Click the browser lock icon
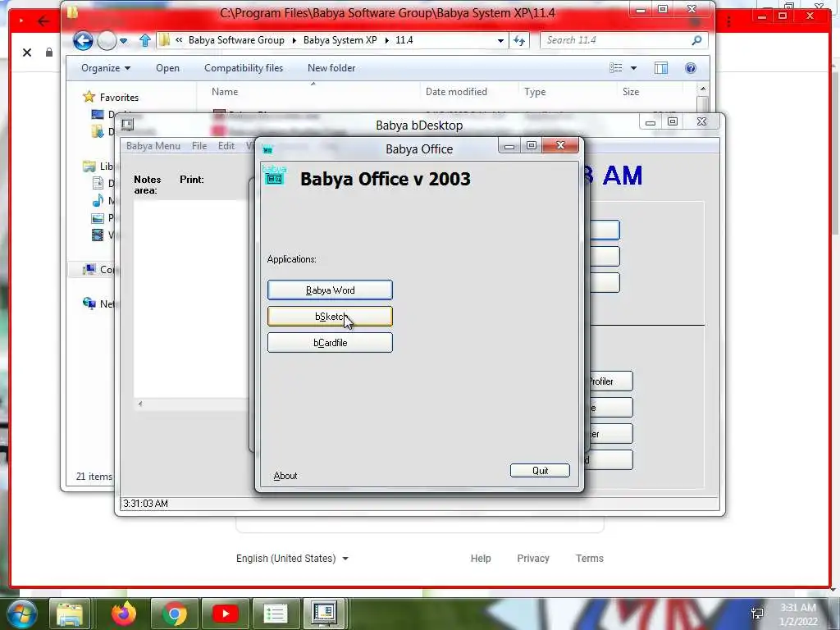840x630 pixels. 48,52
